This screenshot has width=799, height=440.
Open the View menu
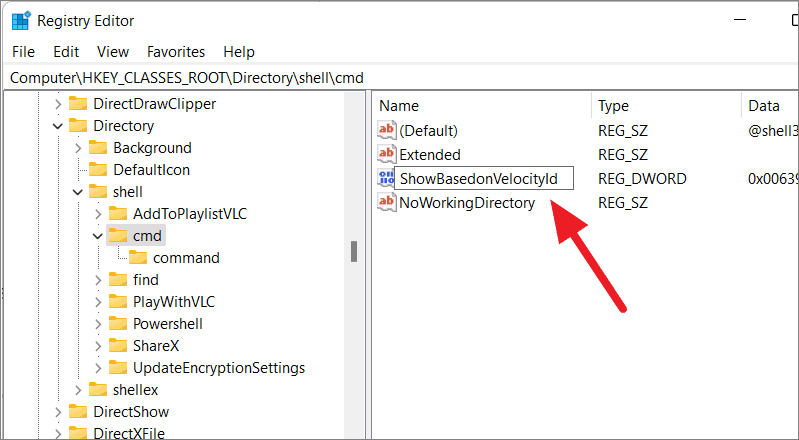113,52
